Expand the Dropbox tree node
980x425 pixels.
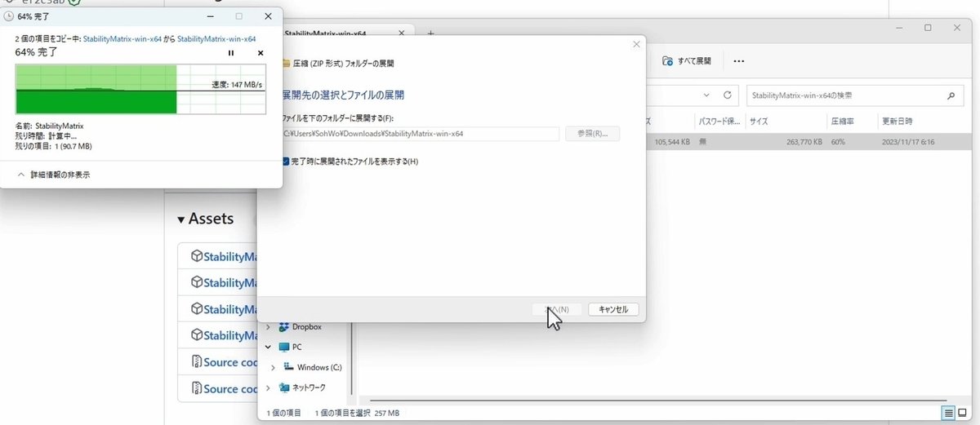[268, 327]
